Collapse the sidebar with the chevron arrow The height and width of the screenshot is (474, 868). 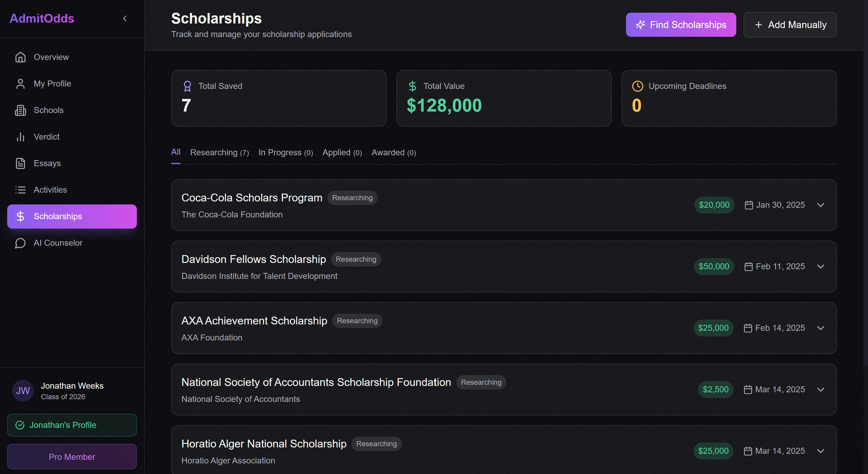click(125, 18)
